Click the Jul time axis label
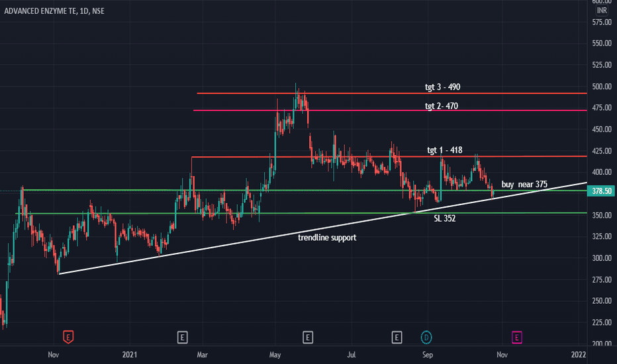Screen dimensions: 617x364 (352, 355)
